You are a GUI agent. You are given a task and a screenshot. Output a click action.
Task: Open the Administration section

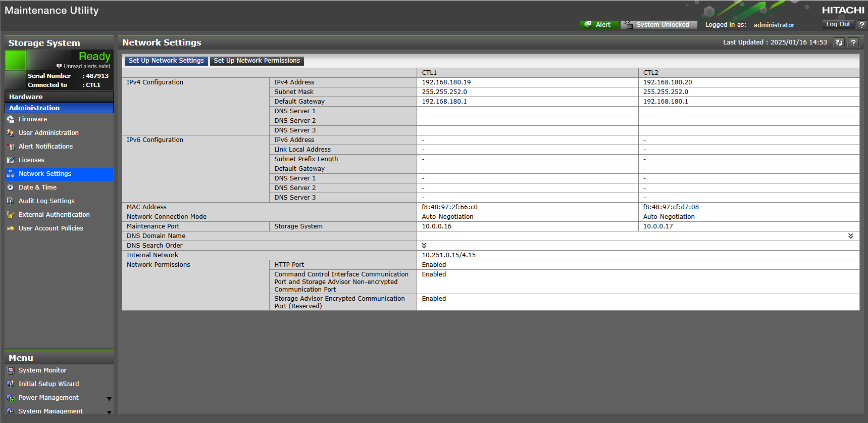click(x=59, y=108)
